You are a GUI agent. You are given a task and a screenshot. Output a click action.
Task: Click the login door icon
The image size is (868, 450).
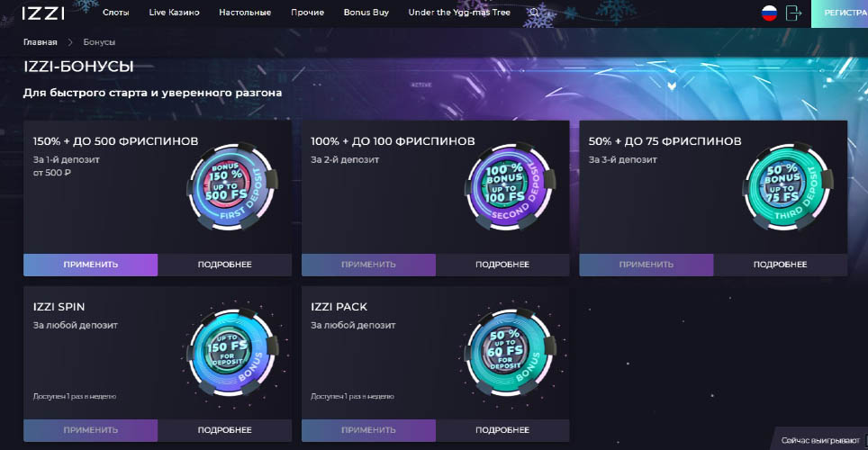(x=793, y=13)
